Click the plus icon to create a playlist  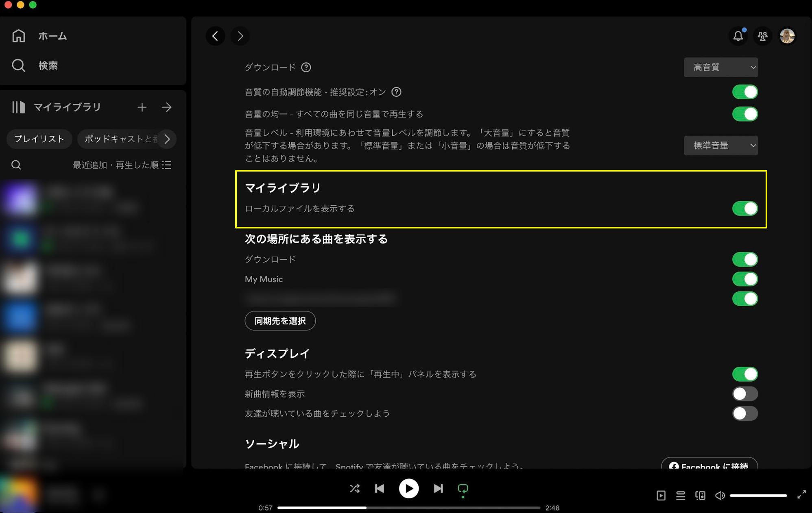[142, 107]
